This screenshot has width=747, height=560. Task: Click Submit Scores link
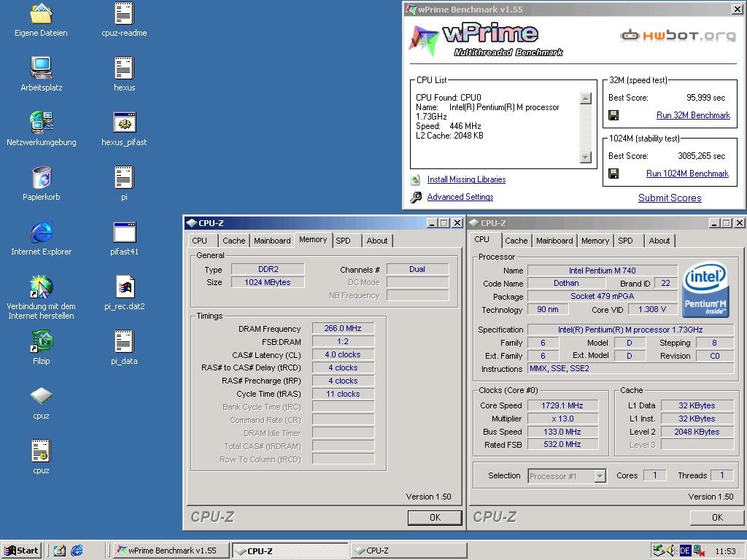[x=670, y=198]
